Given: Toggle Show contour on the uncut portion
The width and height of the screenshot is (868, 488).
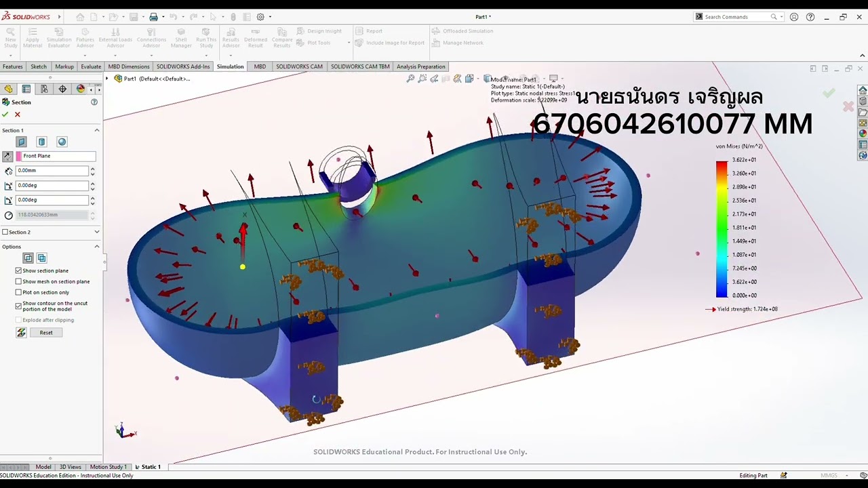Looking at the screenshot, I should pos(19,306).
